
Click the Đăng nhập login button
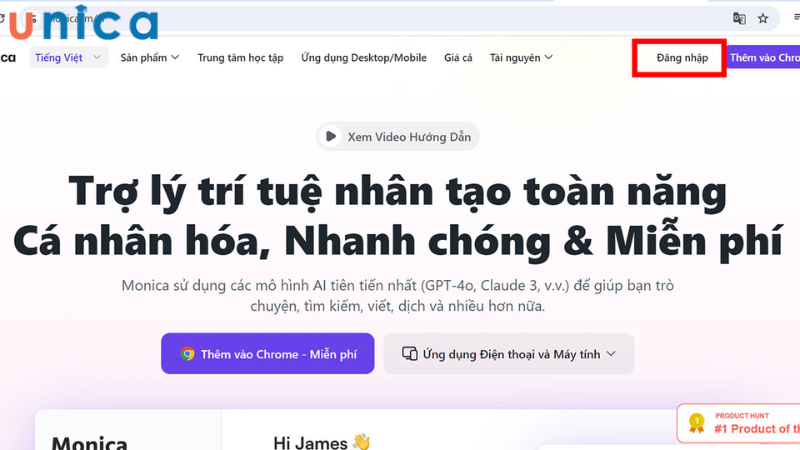pos(682,58)
